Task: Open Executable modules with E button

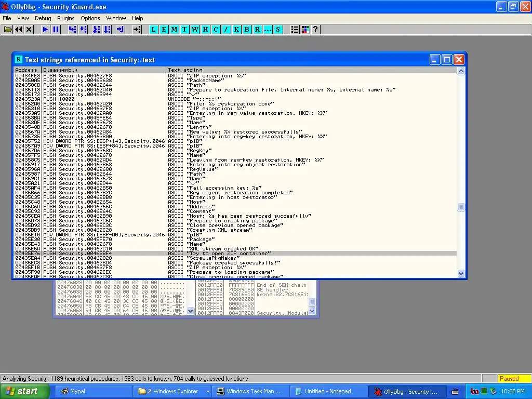Action: click(164, 30)
